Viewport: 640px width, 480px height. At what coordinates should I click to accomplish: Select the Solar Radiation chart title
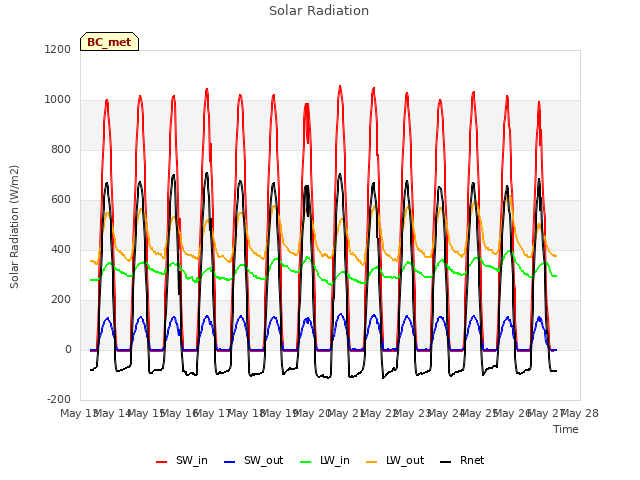(319, 11)
